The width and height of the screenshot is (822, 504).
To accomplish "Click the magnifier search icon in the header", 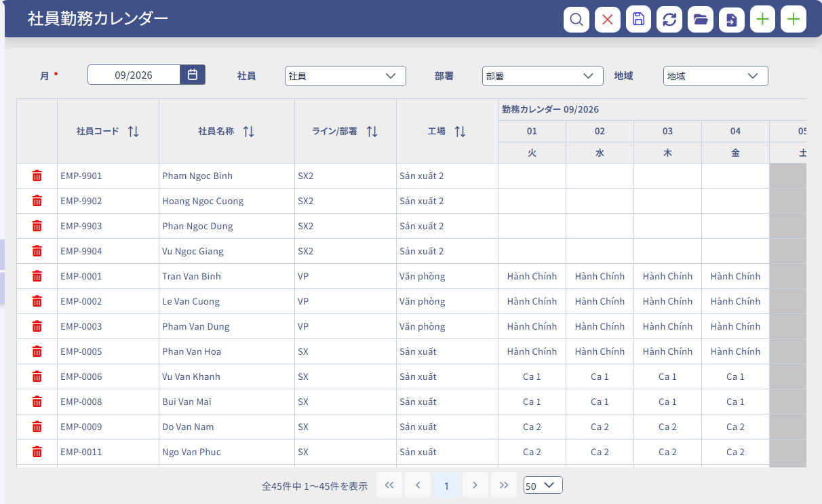I will [576, 20].
